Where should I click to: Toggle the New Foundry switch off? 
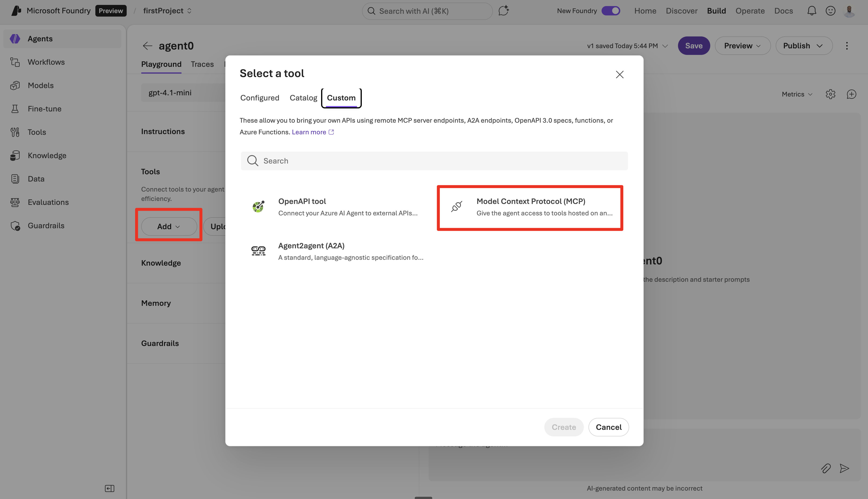tap(612, 11)
